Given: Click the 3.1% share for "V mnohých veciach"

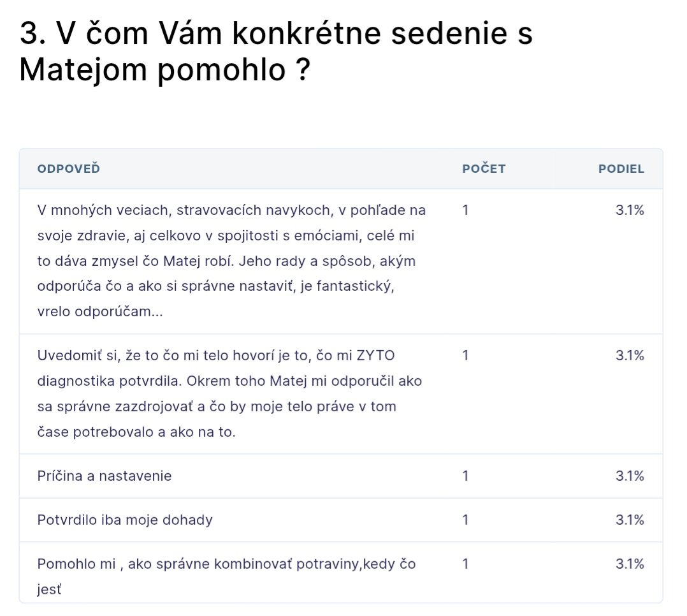Looking at the screenshot, I should [x=630, y=210].
